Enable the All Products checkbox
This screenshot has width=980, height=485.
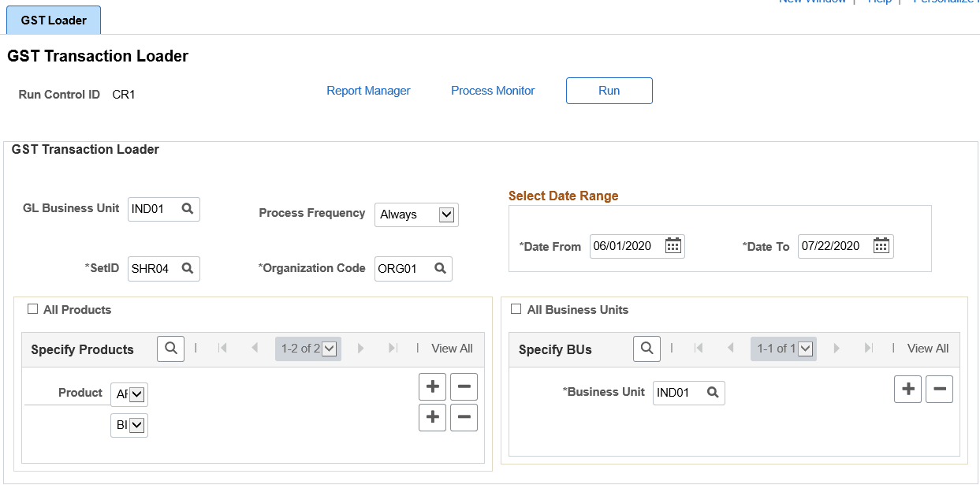[32, 309]
